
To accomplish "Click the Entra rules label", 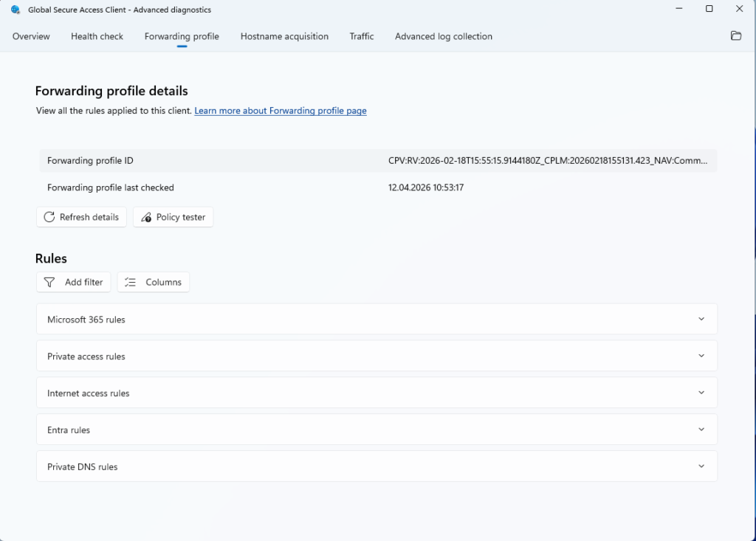I will pos(69,430).
